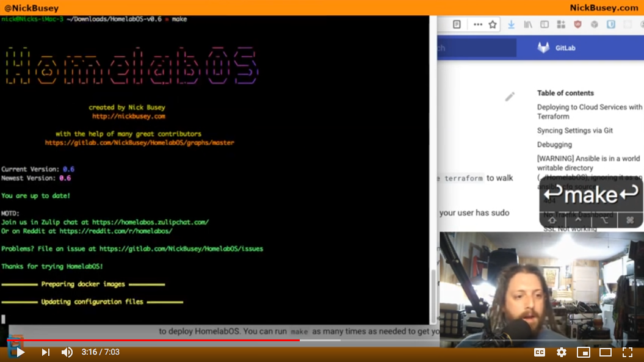Open the browser page actions three-dot menu
The height and width of the screenshot is (362, 644).
[x=478, y=24]
